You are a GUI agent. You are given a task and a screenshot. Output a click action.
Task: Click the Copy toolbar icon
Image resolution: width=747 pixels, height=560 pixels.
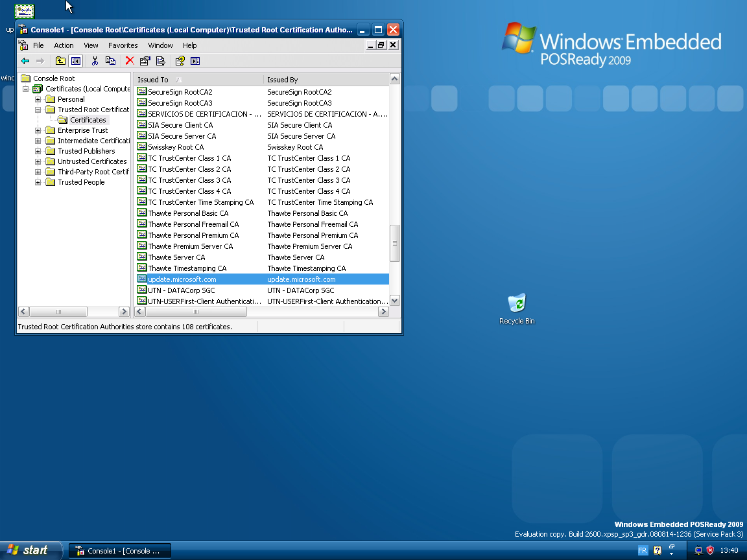click(110, 61)
